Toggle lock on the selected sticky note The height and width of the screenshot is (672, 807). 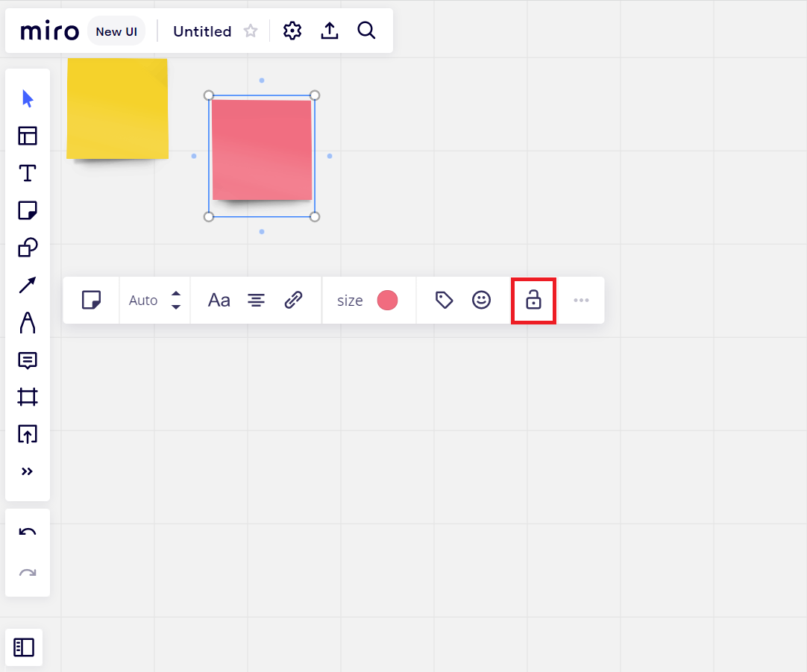tap(533, 301)
